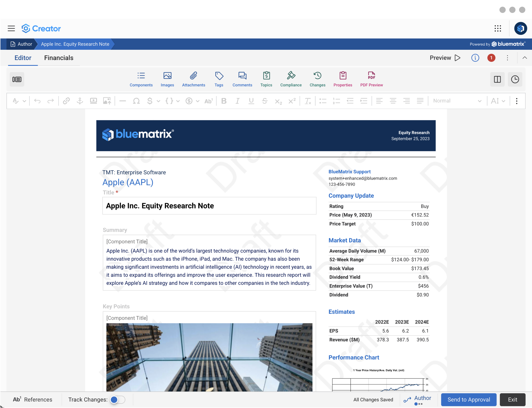Expand the curly braces placeholder dropdown
Viewport: 532px width, 408px height.
pos(178,101)
